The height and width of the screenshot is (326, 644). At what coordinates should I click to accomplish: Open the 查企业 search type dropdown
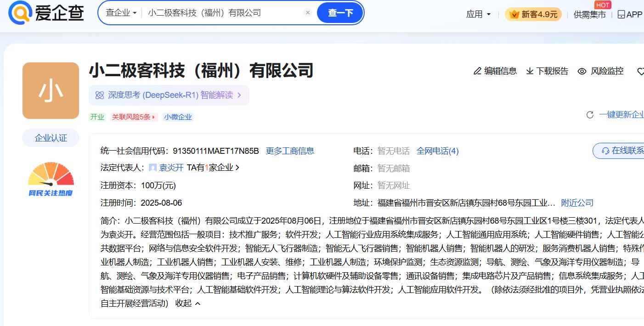[121, 13]
